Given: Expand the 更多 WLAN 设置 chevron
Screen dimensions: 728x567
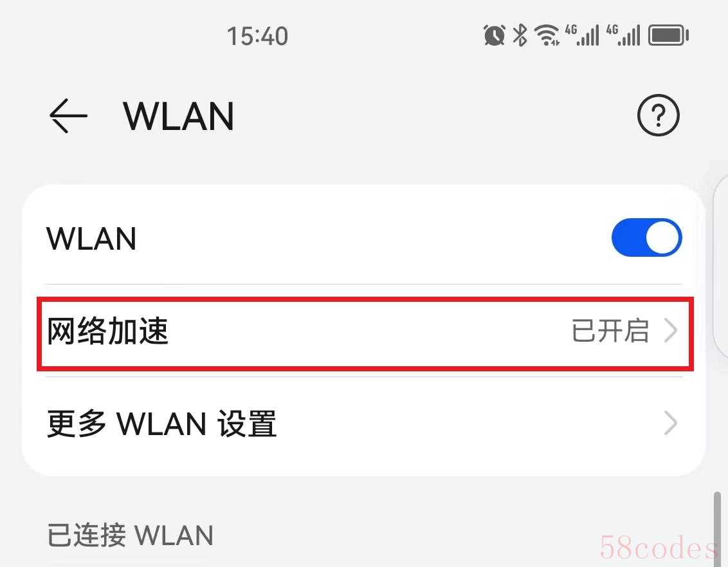Looking at the screenshot, I should point(670,423).
